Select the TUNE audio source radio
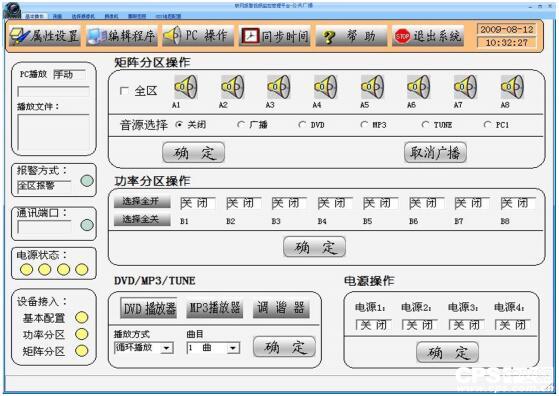This screenshot has width=559, height=396. [x=425, y=125]
